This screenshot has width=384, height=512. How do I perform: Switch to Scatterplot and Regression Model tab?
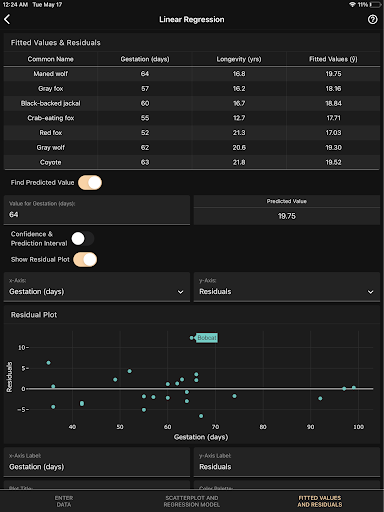coord(192,501)
